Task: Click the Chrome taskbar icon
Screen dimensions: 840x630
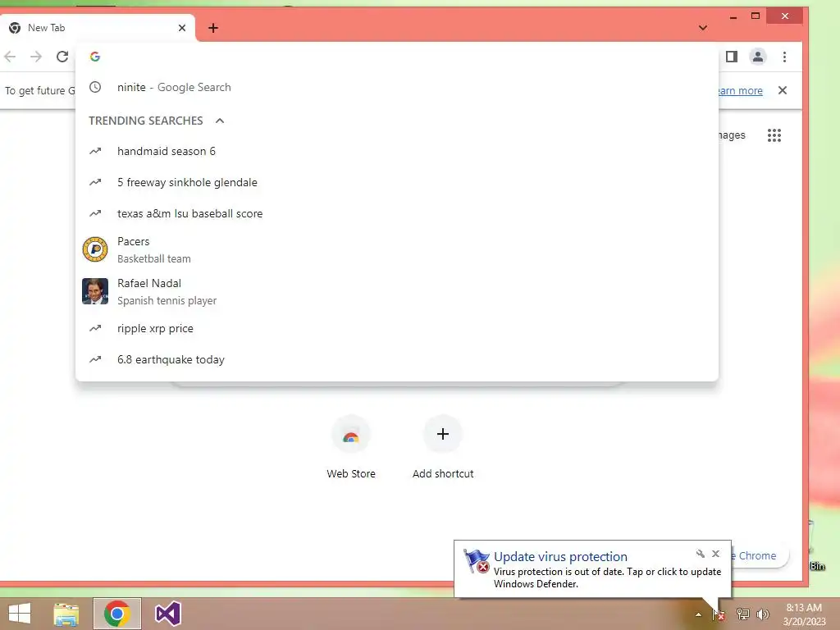Action: click(117, 614)
